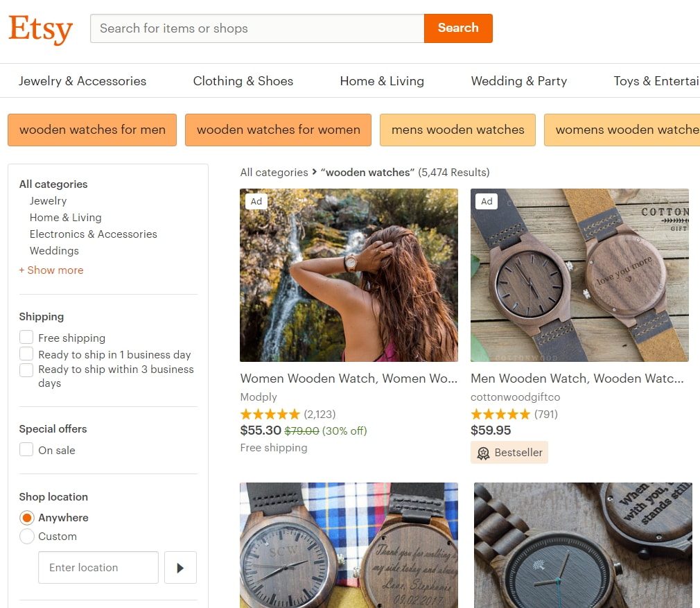Click the orange Search button
The width and height of the screenshot is (700, 608).
click(458, 28)
